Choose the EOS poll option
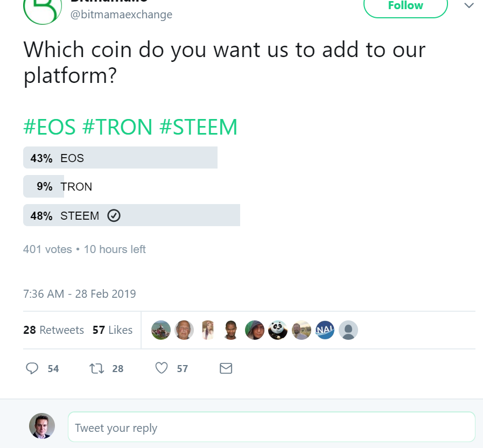 pos(120,158)
